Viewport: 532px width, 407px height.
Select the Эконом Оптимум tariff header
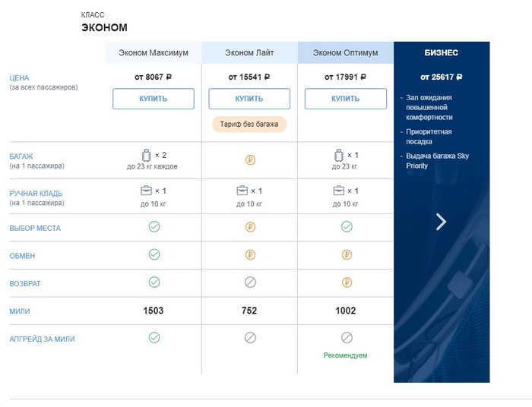[345, 53]
